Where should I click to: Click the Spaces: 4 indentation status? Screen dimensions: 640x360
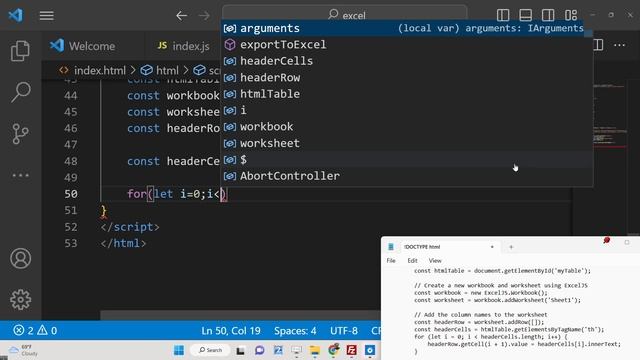coord(295,330)
